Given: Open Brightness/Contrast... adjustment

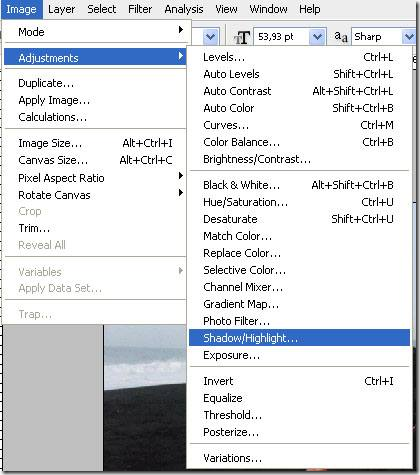Looking at the screenshot, I should [x=299, y=159].
